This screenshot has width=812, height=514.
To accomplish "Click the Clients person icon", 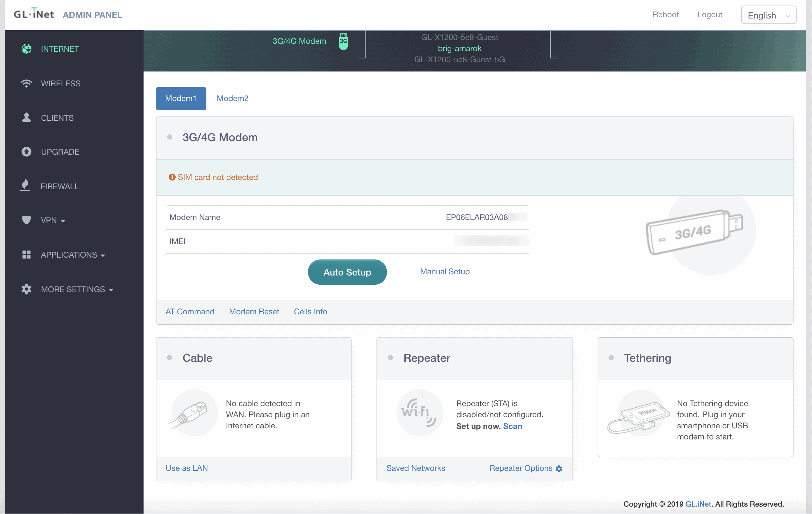I will click(26, 118).
